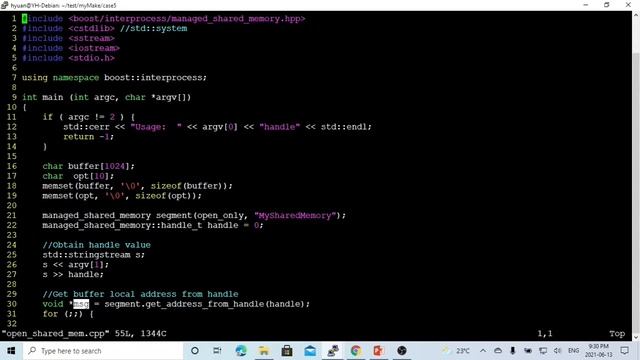Click 's >> handle;' on line 27
This screenshot has height=360, width=640.
click(x=73, y=274)
